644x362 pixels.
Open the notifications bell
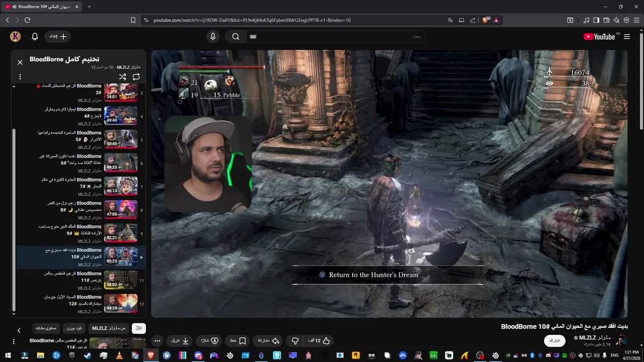tap(35, 37)
